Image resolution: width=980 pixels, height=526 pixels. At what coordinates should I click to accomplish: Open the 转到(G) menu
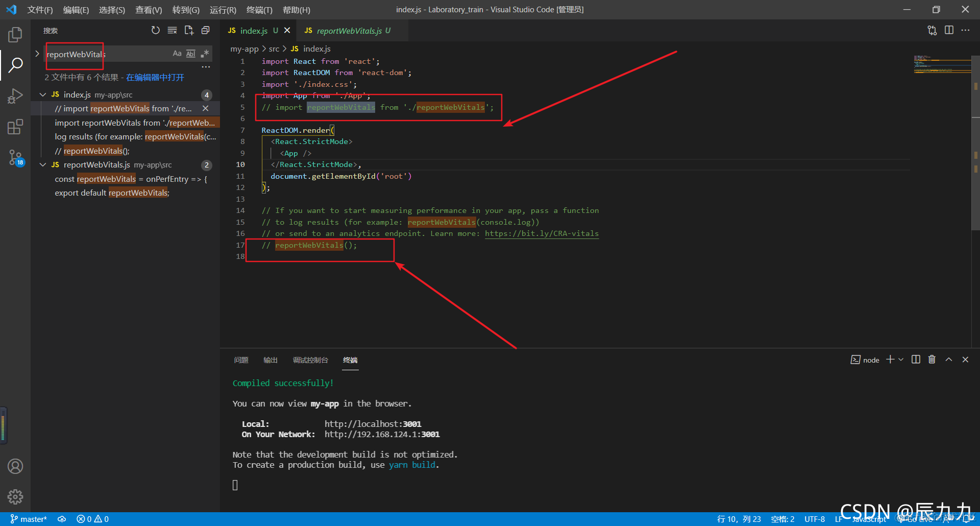coord(186,10)
